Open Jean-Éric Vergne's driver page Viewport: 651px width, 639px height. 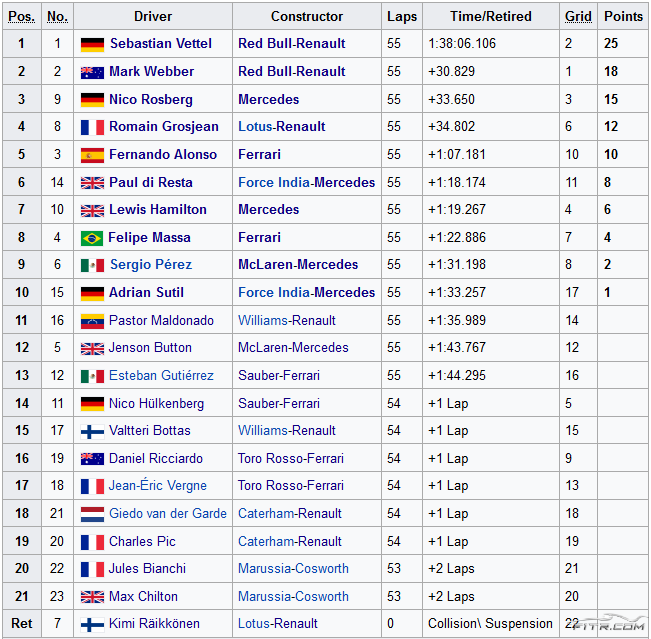157,486
